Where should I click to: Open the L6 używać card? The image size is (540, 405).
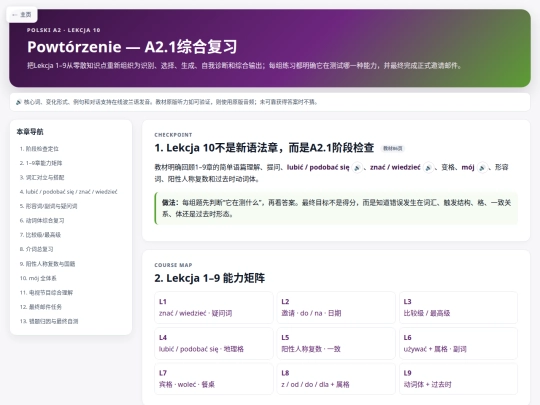click(458, 343)
